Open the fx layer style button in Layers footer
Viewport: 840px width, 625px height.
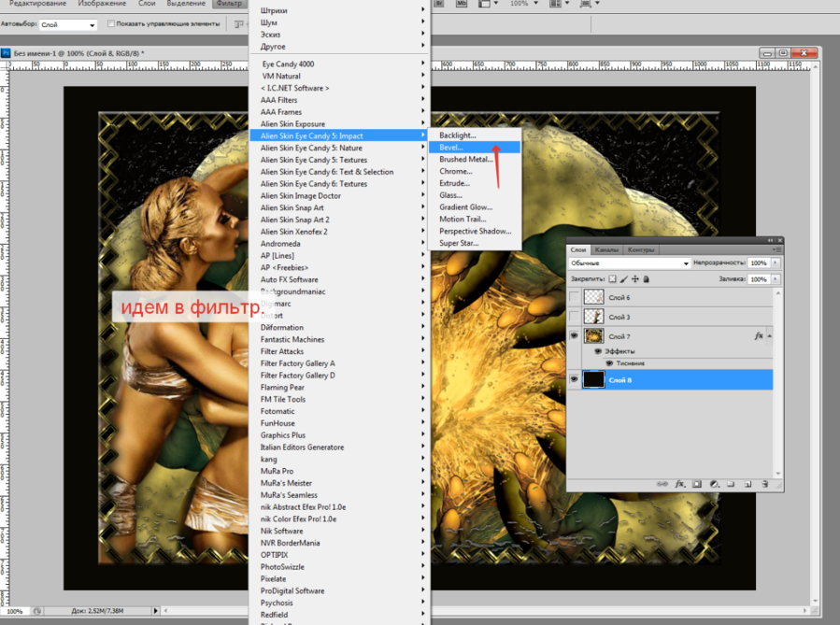pyautogui.click(x=680, y=484)
